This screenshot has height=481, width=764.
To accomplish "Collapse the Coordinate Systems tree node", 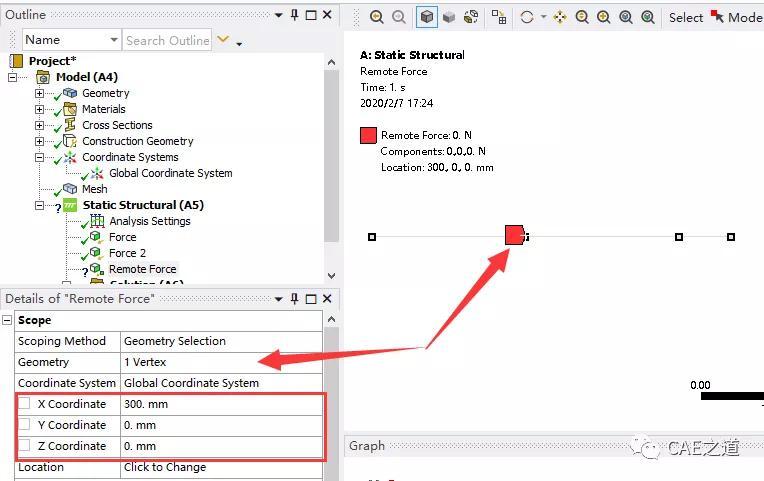I will click(39, 157).
